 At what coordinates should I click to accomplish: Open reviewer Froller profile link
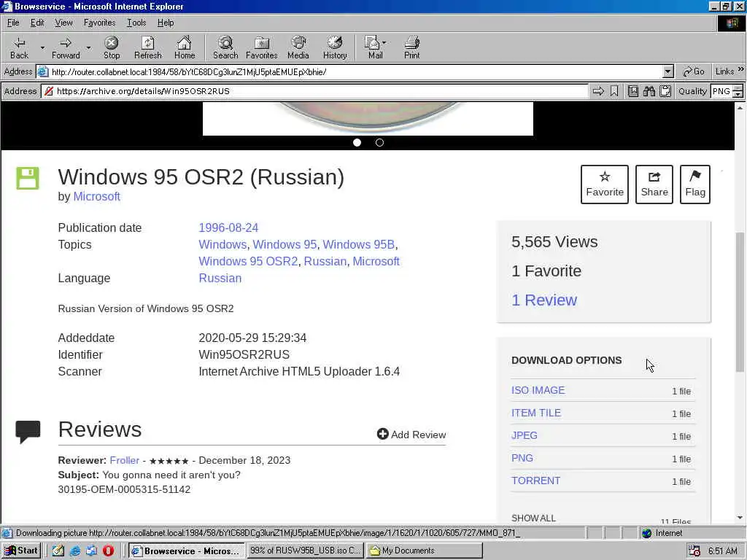(x=124, y=460)
